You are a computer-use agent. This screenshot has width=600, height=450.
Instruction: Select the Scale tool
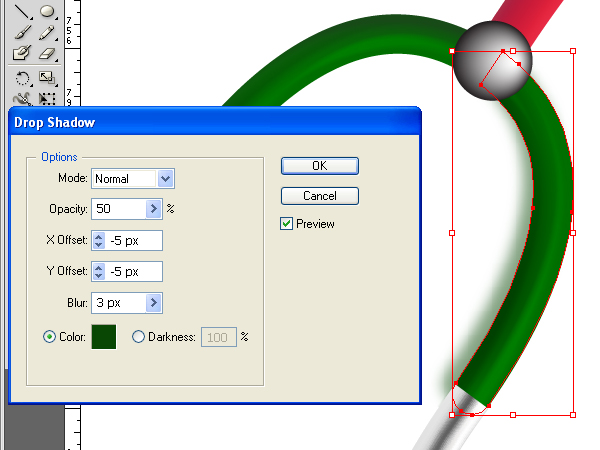coord(47,78)
